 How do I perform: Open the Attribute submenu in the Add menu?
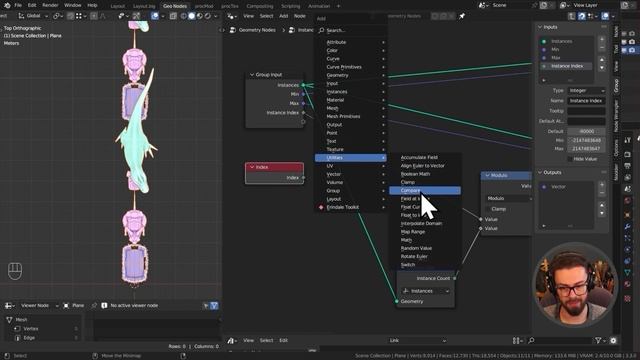pos(351,42)
